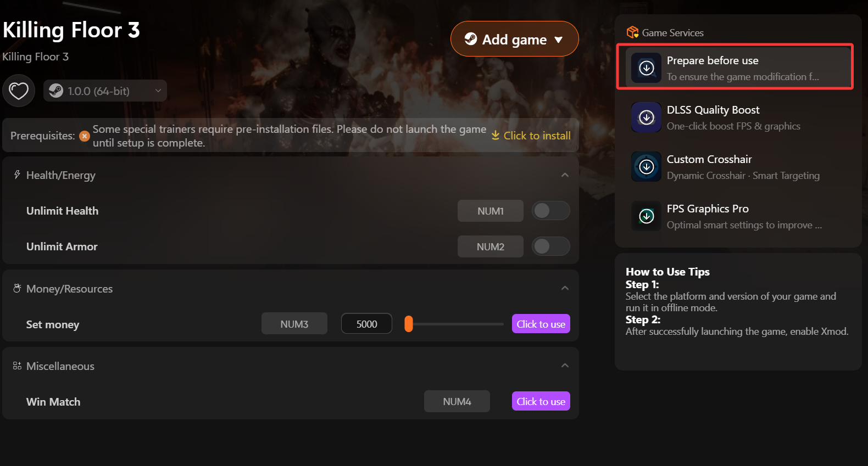This screenshot has width=868, height=466.
Task: Click the Win Match label
Action: [x=53, y=402]
